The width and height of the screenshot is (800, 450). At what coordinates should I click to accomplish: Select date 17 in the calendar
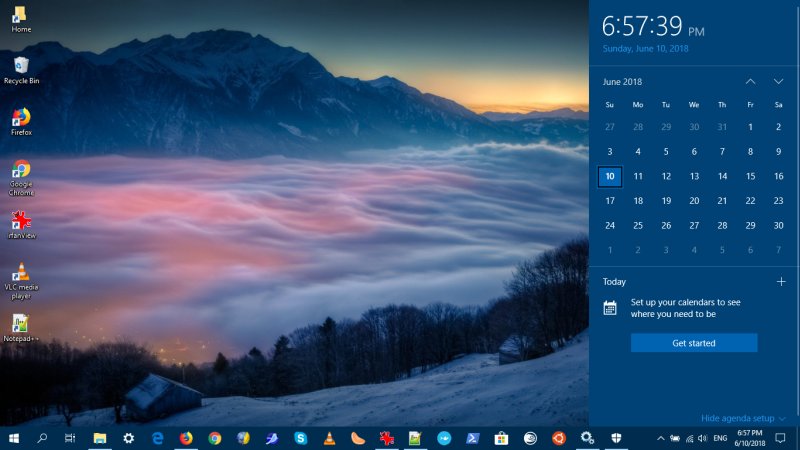click(610, 201)
